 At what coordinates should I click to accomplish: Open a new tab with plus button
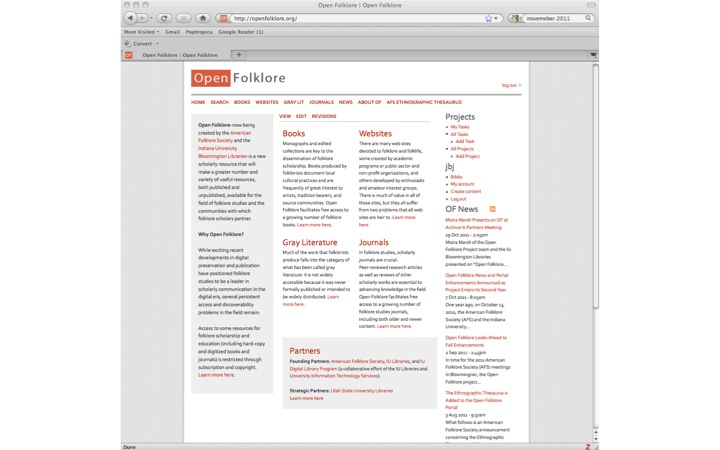coord(239,55)
